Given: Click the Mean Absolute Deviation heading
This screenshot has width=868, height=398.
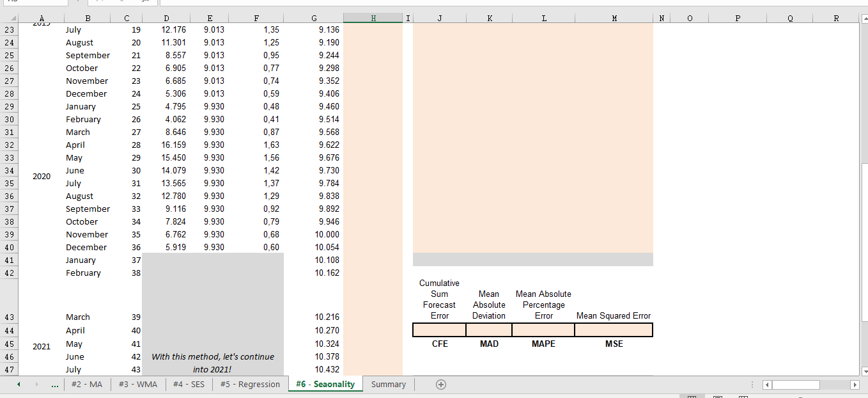Looking at the screenshot, I should coord(489,305).
